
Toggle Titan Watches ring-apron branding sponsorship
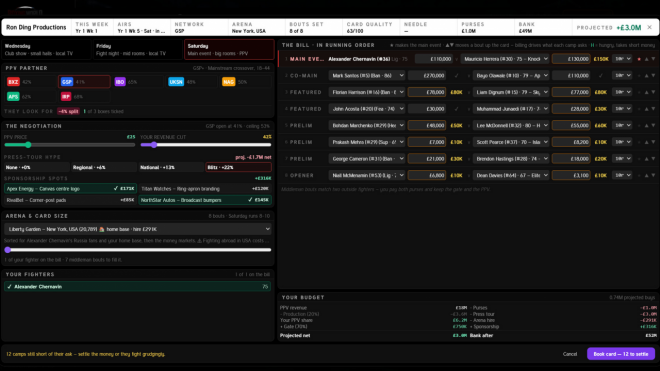[205, 189]
